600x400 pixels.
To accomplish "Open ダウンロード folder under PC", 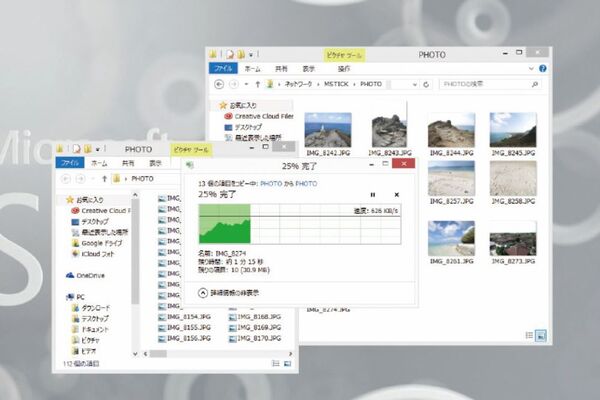I will [x=91, y=308].
